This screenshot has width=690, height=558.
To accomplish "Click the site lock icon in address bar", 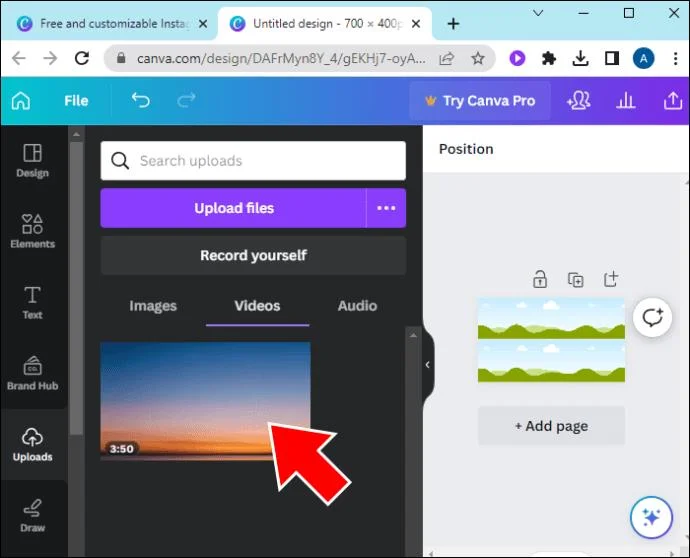I will tap(121, 58).
